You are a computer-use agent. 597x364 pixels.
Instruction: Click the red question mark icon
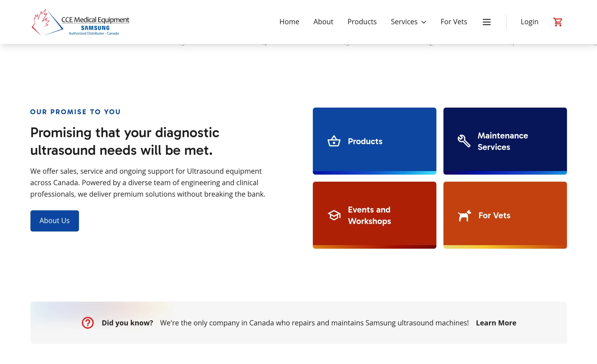(x=87, y=323)
